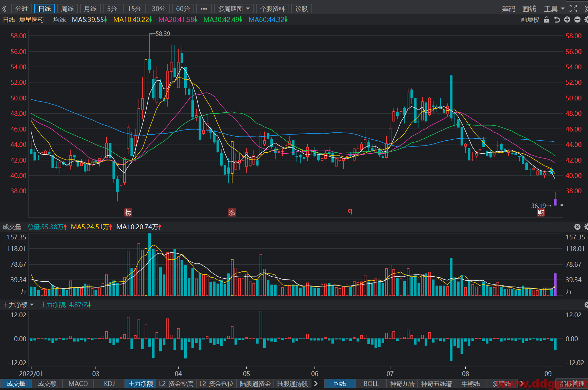Switch to the 60分 period
Image resolution: width=588 pixels, height=390 pixels.
(183, 9)
